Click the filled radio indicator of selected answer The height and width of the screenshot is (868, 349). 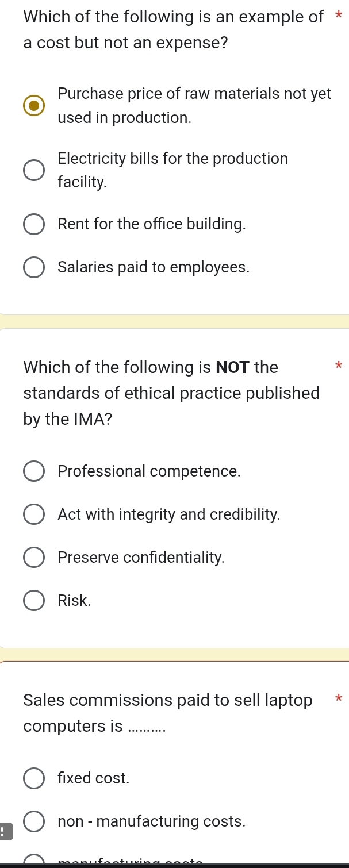point(34,105)
